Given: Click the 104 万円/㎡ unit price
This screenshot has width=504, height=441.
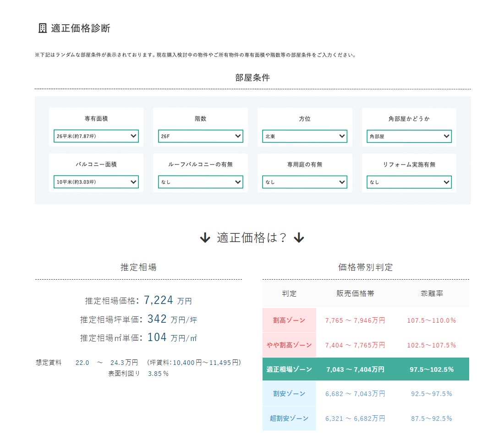Looking at the screenshot, I should pos(172,337).
